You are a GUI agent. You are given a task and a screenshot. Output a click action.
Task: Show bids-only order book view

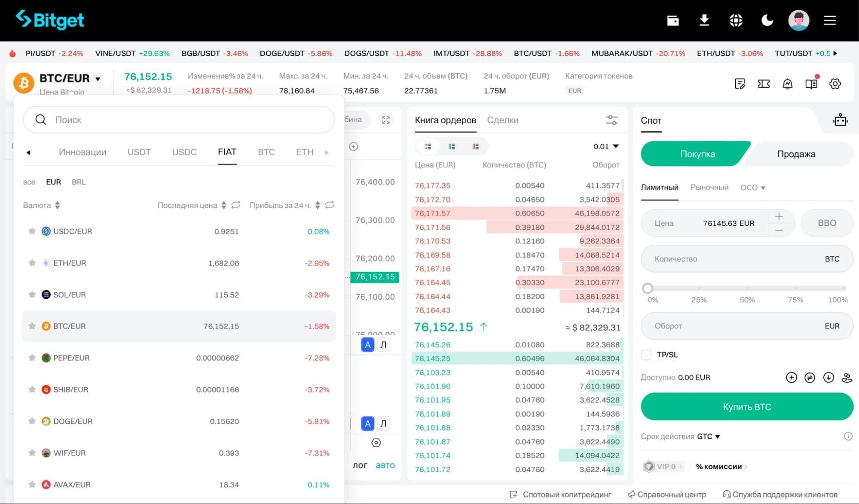452,146
